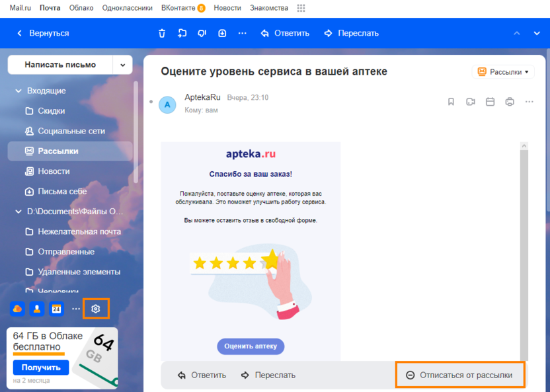Screen dimensions: 550x392
Task: Click the Получить cloud storage button
Action: point(41,368)
